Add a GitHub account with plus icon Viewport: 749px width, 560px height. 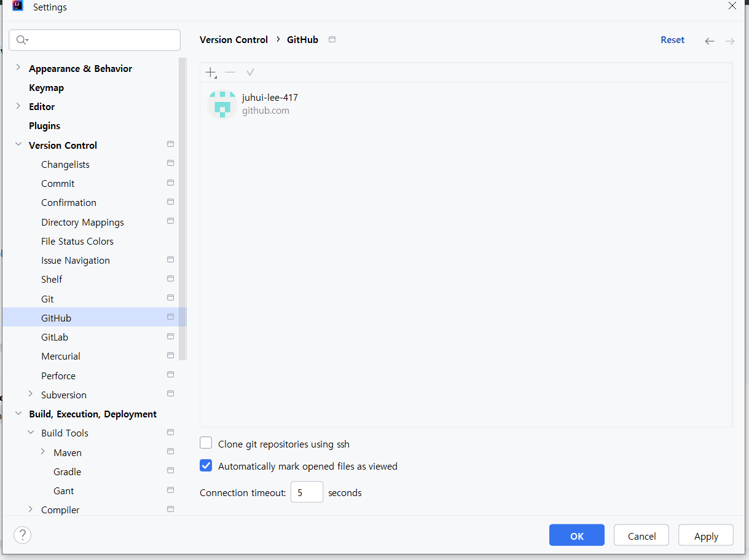click(x=211, y=73)
